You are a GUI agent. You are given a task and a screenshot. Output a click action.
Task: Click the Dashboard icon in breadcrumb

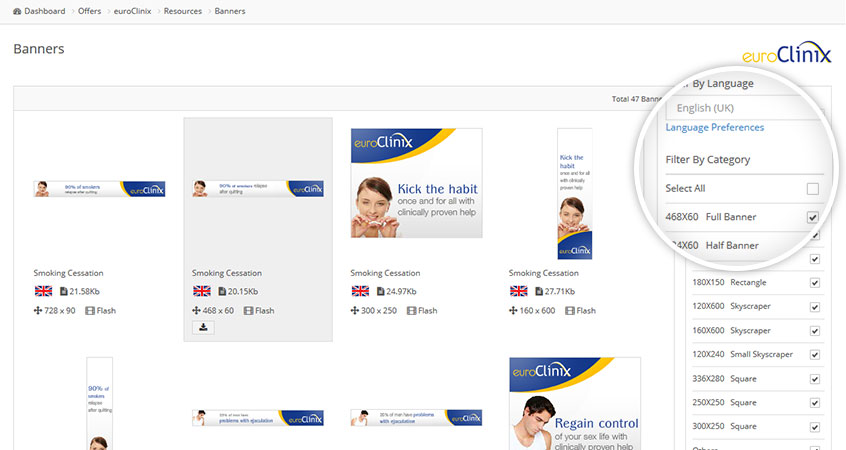[17, 11]
